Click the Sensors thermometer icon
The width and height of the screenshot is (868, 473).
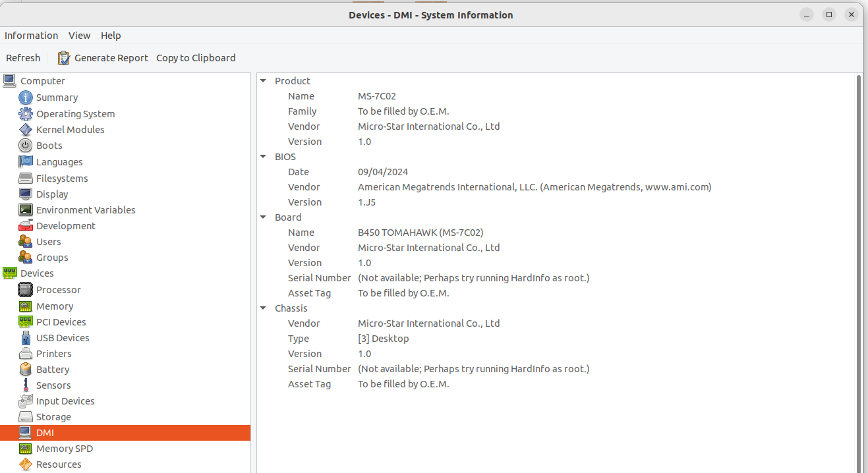click(x=26, y=385)
